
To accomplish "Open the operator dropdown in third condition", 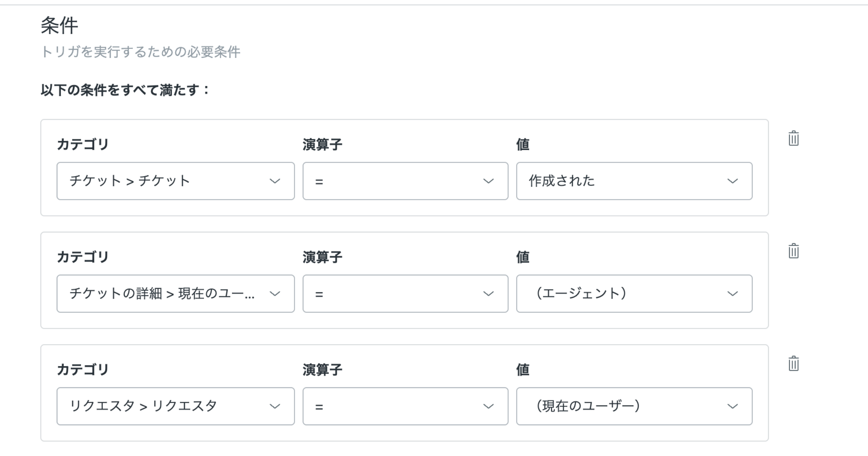I will coord(405,406).
